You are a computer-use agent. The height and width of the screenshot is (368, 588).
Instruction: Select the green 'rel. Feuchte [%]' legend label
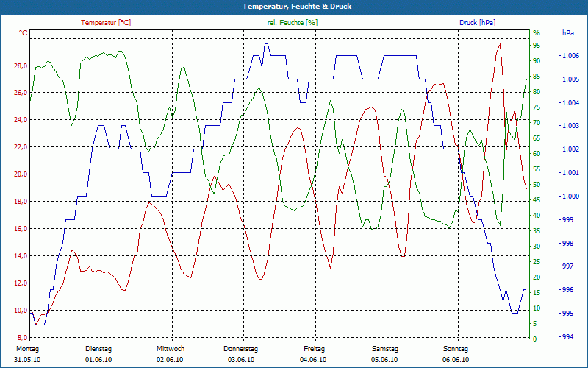[292, 23]
